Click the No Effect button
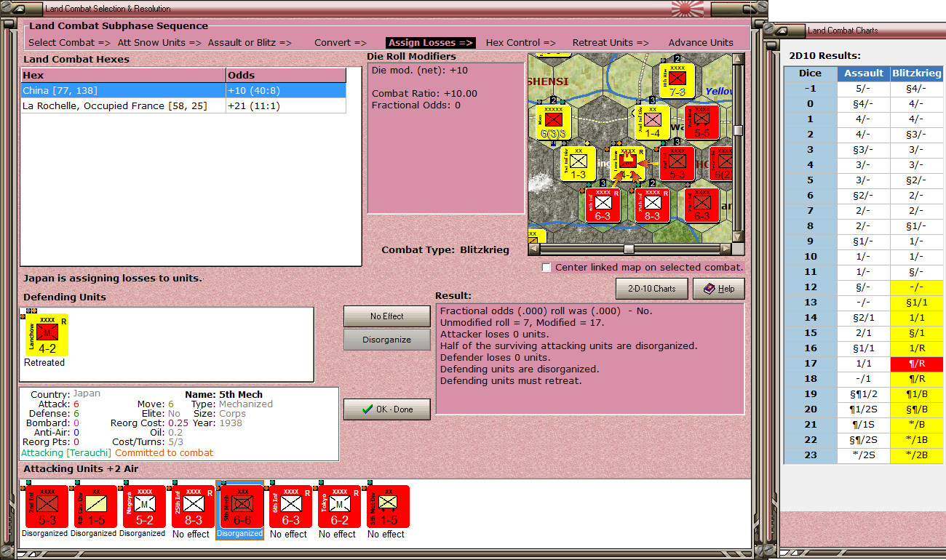 coord(386,316)
